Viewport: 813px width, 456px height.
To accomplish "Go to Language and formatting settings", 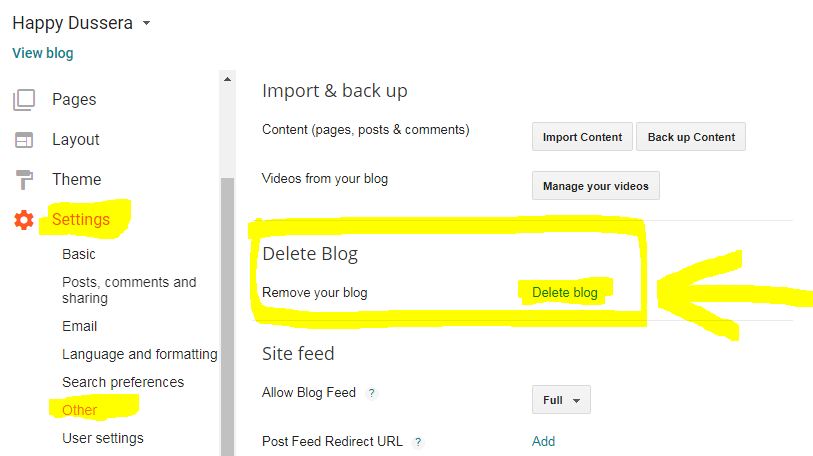I will (x=139, y=354).
